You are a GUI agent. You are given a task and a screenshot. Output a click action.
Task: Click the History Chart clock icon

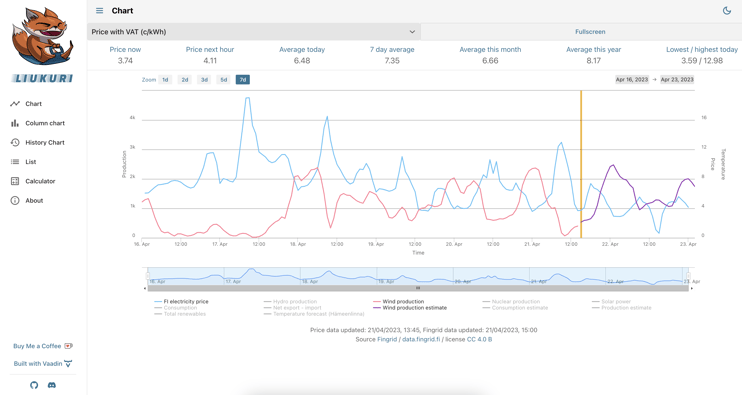coord(15,142)
